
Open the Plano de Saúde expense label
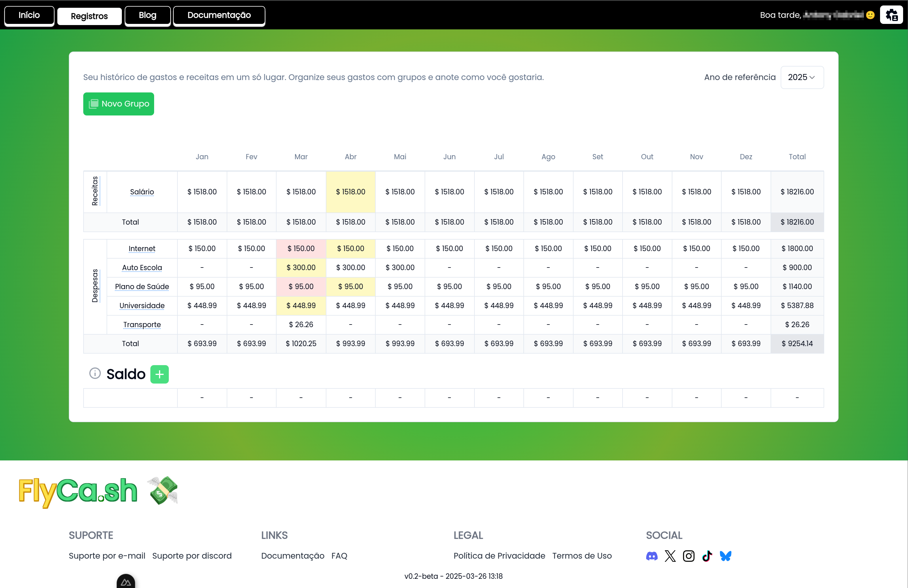(142, 287)
